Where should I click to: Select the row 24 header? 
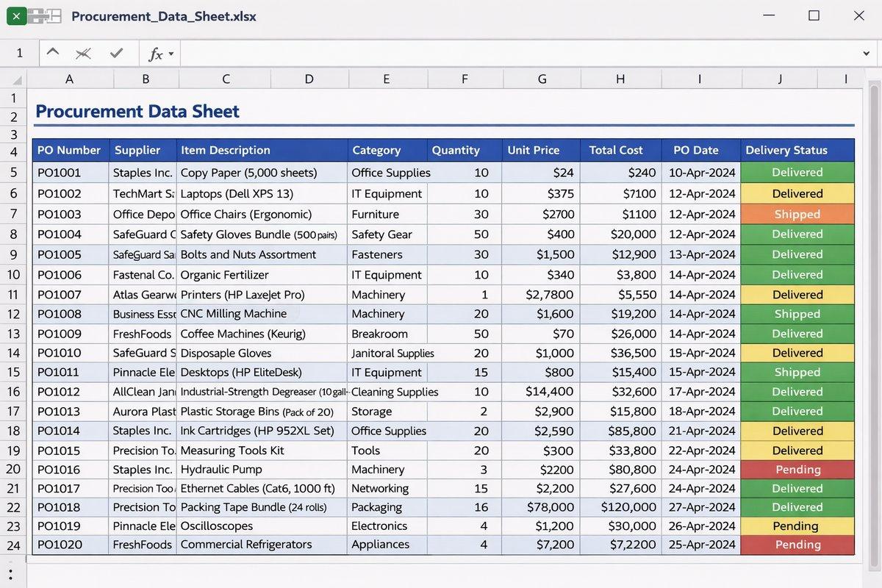click(x=13, y=545)
